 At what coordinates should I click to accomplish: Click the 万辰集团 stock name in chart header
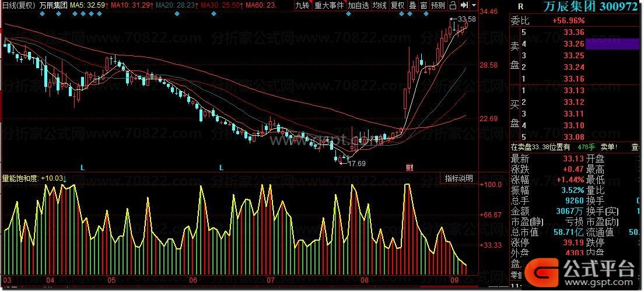click(54, 5)
